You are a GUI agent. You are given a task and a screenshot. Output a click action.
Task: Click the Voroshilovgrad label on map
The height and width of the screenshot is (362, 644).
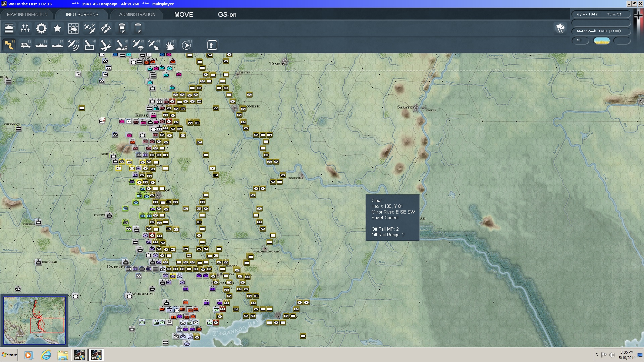[x=266, y=251]
